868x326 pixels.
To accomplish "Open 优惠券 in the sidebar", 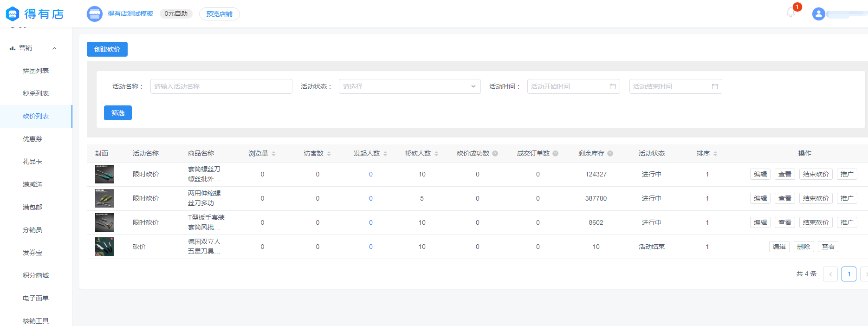I will (32, 139).
